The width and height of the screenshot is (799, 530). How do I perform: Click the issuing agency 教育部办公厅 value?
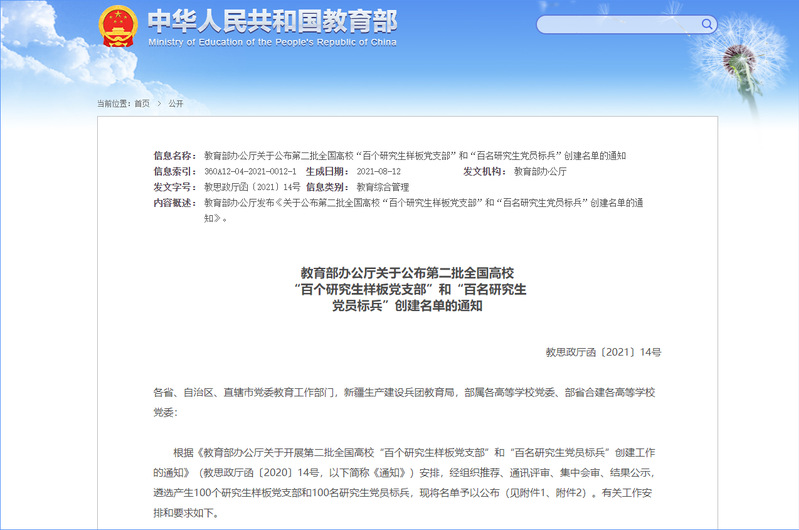coord(540,172)
